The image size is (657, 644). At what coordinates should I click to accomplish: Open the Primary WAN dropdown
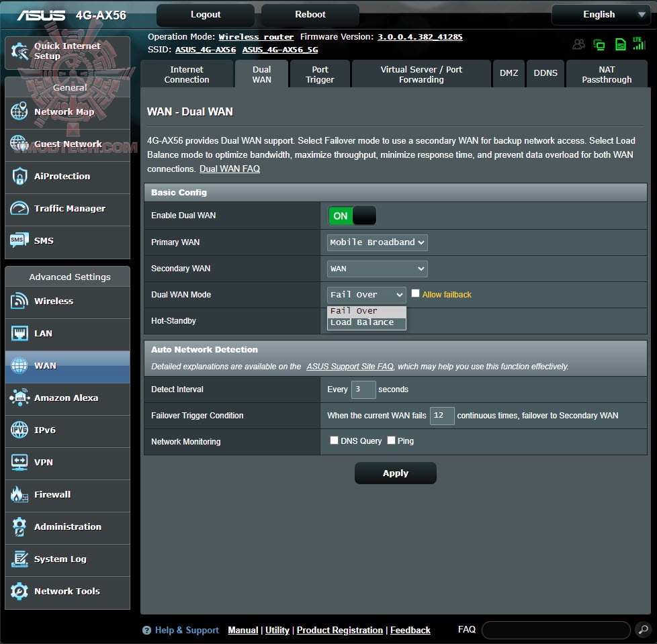click(377, 242)
